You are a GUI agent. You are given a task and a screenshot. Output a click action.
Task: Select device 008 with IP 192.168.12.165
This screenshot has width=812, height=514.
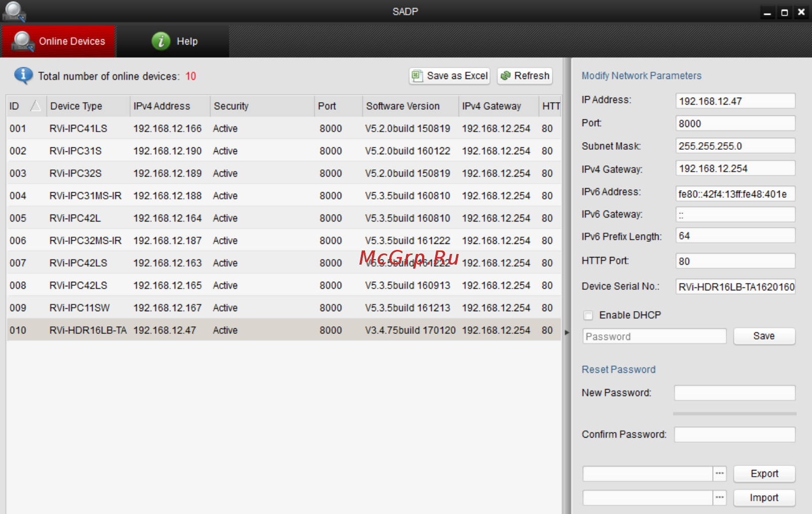click(x=283, y=285)
